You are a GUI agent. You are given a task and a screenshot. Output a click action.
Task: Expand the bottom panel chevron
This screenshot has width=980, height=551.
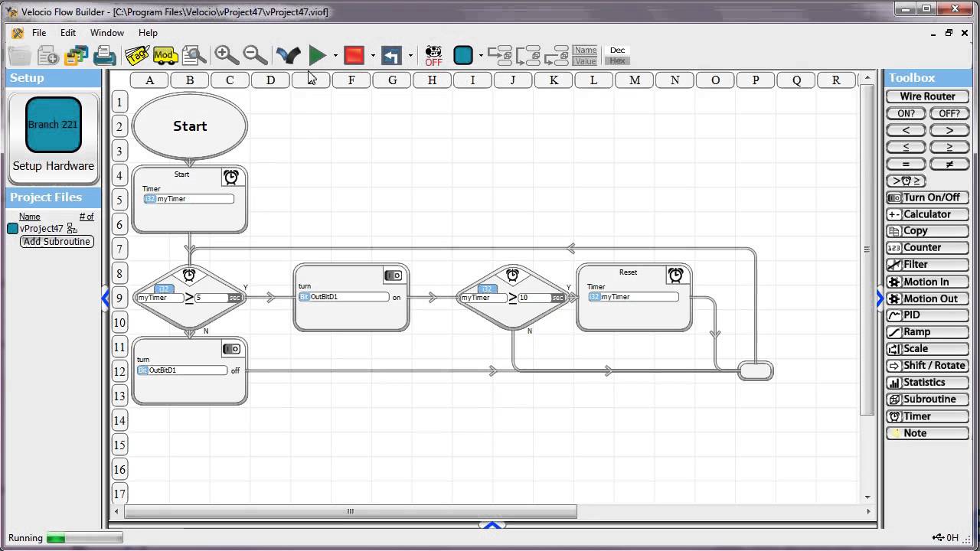click(492, 525)
